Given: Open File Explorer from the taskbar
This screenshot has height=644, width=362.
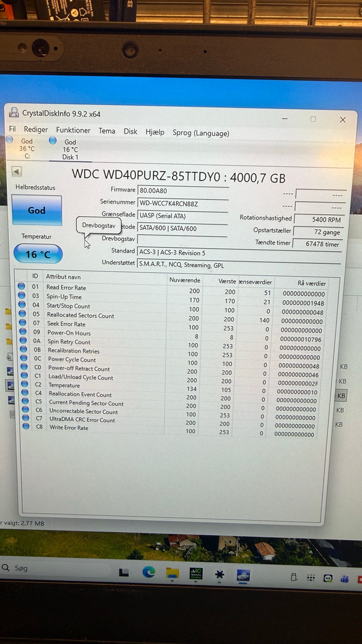Looking at the screenshot, I should tap(173, 573).
